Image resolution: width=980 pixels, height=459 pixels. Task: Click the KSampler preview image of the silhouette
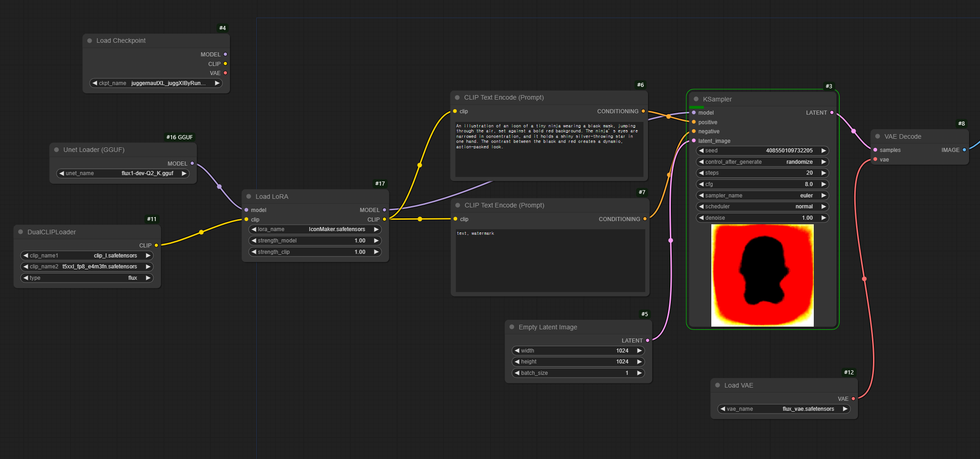762,275
